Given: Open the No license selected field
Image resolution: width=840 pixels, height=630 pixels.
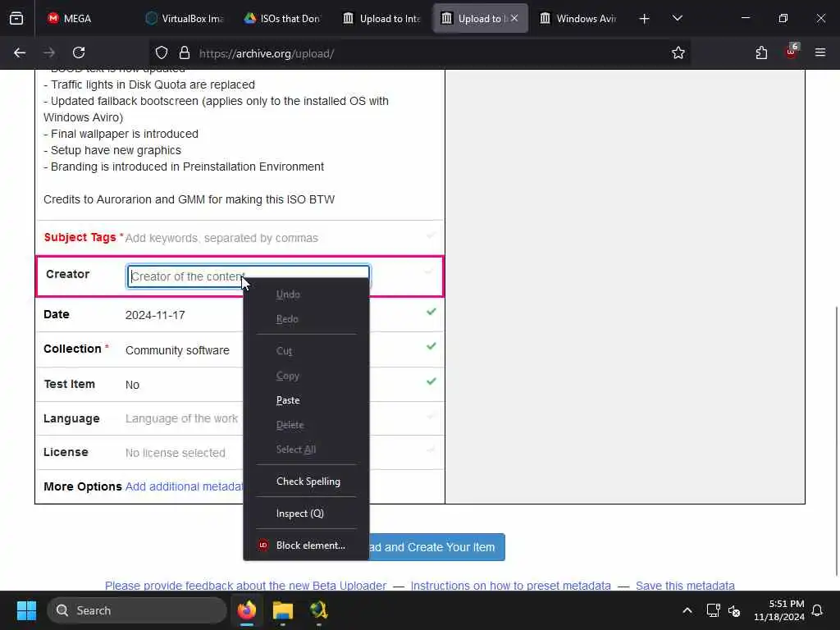Looking at the screenshot, I should click(176, 453).
